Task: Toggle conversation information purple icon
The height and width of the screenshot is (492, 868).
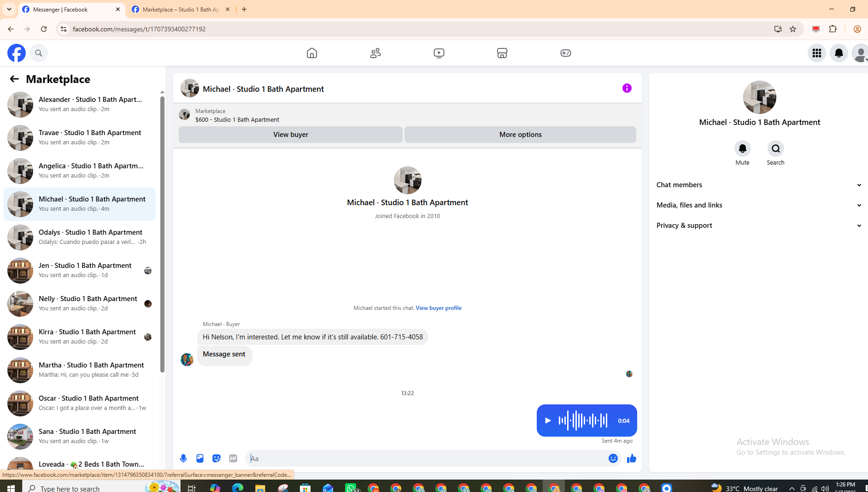Action: point(627,88)
